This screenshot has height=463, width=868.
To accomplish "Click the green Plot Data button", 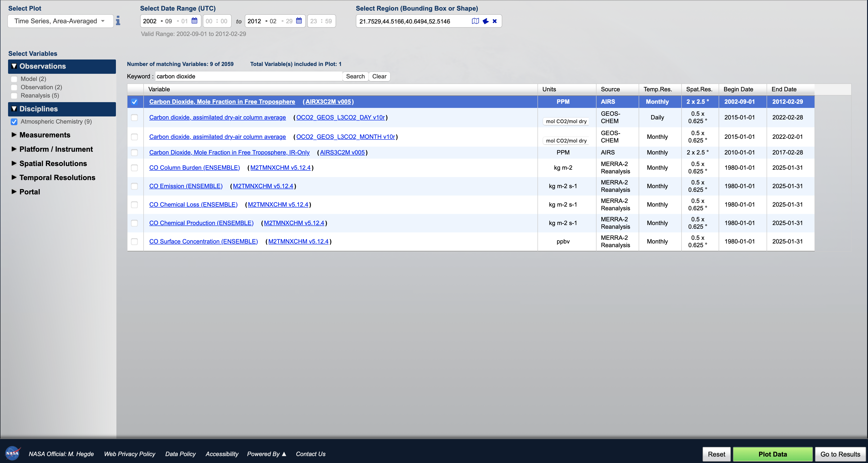I will [x=773, y=454].
